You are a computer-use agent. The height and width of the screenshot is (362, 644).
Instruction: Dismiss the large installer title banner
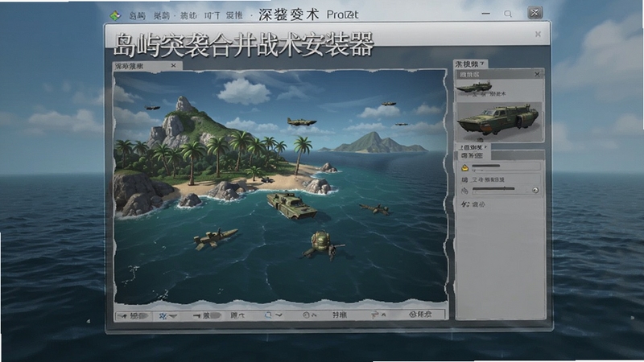click(x=538, y=35)
